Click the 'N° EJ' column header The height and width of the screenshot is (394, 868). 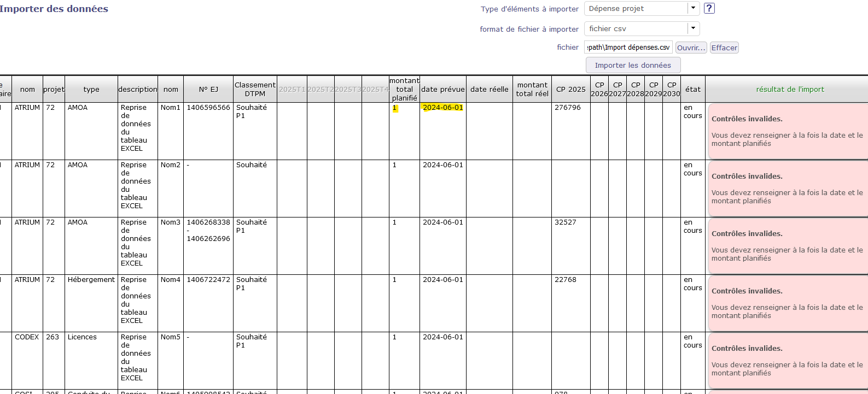(208, 89)
